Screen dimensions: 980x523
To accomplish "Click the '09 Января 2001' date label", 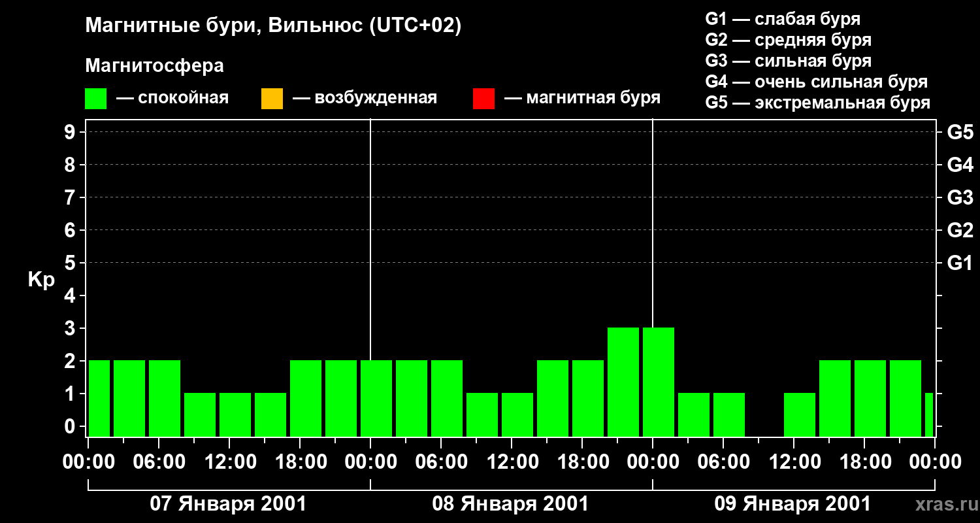I will click(x=792, y=504).
